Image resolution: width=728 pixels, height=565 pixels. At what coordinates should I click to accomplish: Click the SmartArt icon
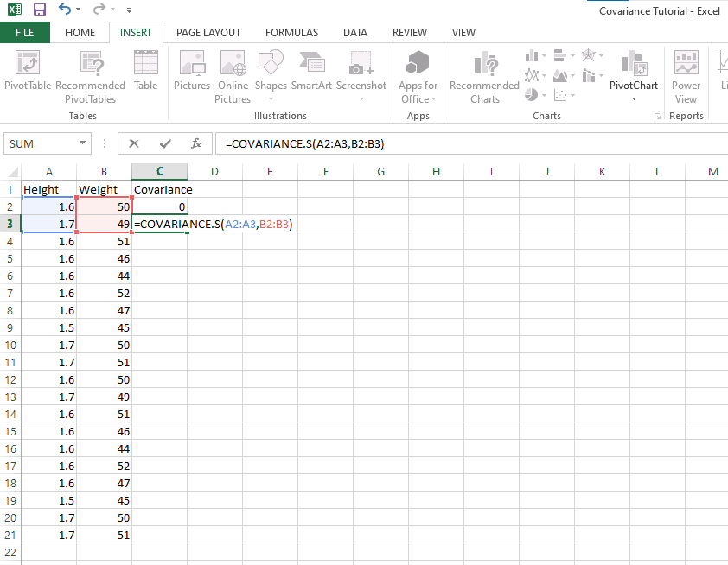pos(311,64)
